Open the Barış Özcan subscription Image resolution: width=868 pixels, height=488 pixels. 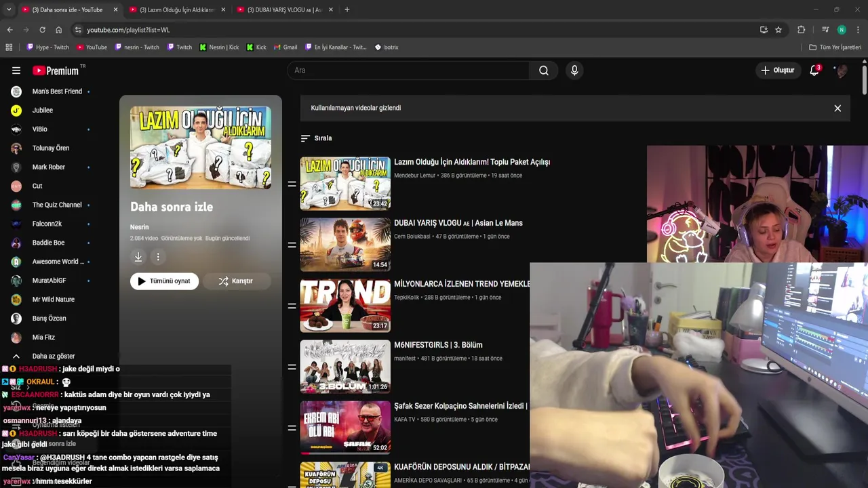click(50, 319)
